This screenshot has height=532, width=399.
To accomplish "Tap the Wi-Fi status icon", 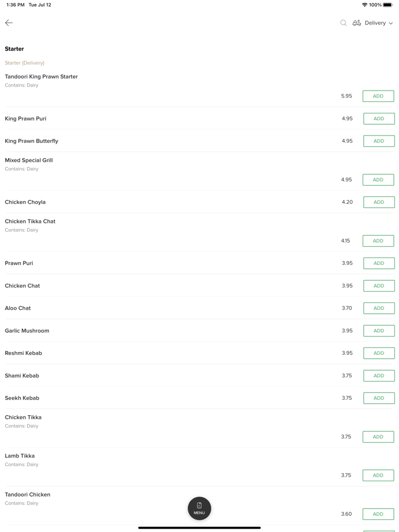I will 364,5.
